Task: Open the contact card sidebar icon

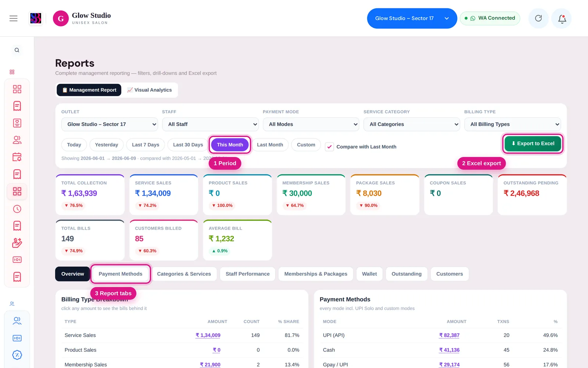Action: (x=17, y=123)
